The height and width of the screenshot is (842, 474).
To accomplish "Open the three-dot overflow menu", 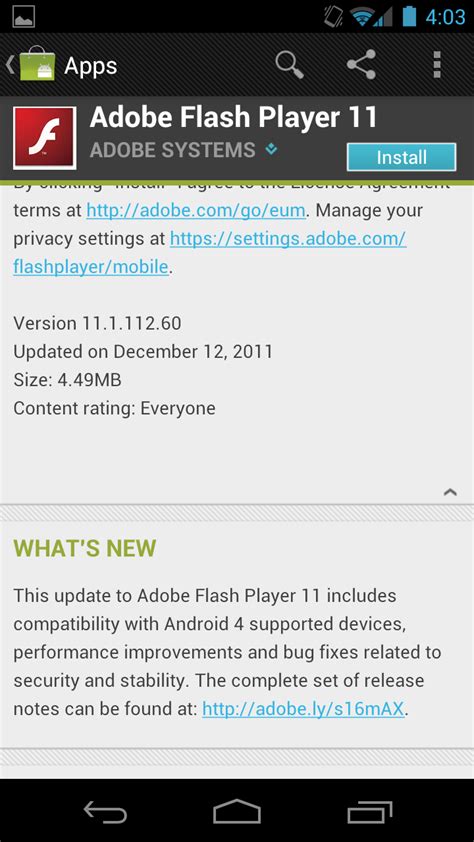I will tap(437, 65).
